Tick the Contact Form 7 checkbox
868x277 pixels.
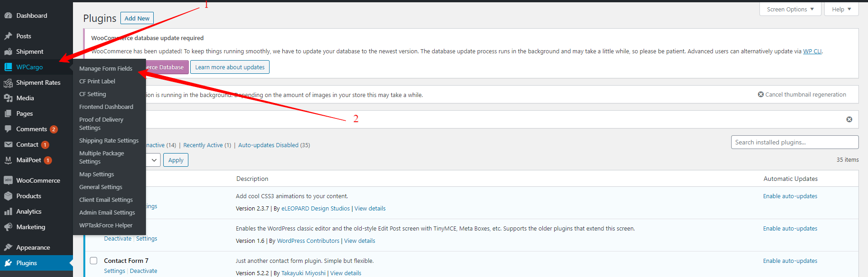pyautogui.click(x=94, y=261)
